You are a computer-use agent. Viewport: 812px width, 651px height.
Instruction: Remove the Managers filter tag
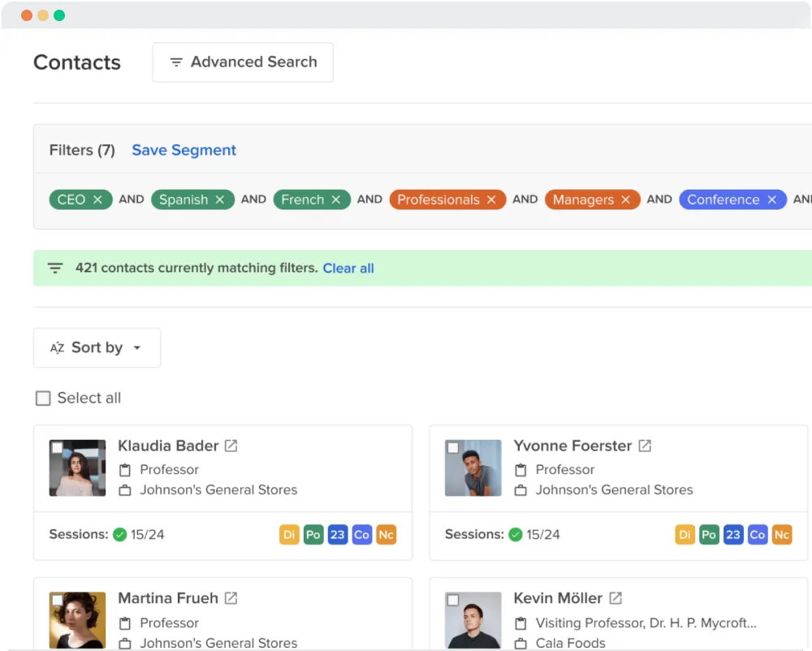coord(625,200)
